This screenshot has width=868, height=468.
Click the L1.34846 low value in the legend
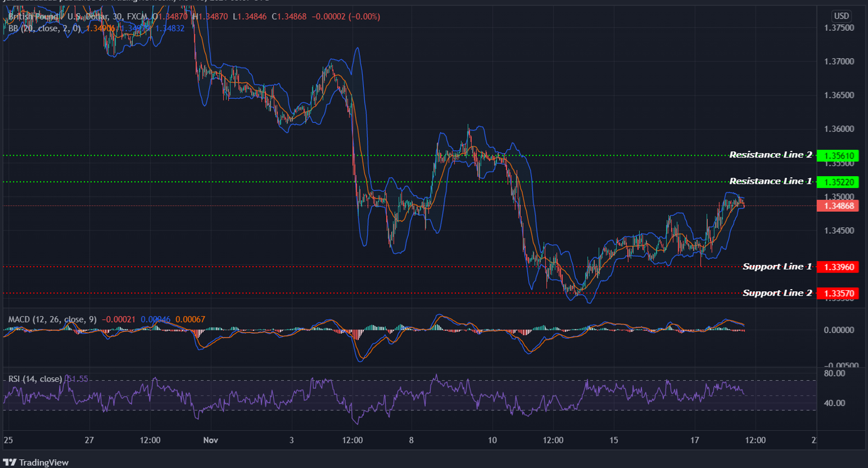[250, 16]
